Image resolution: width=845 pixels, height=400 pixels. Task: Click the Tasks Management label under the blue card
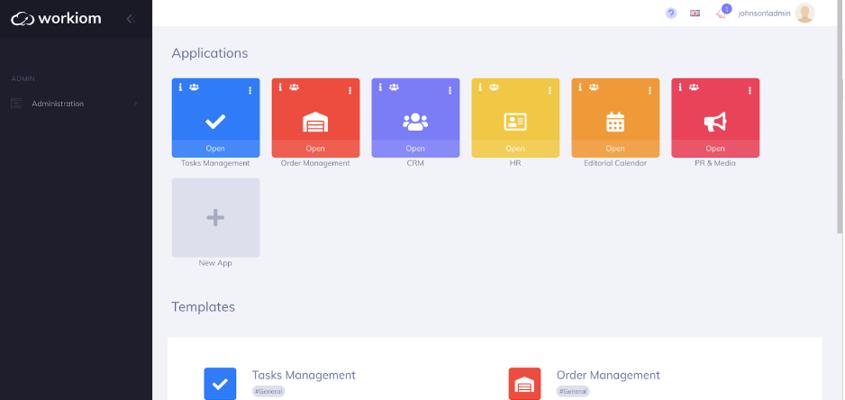216,163
